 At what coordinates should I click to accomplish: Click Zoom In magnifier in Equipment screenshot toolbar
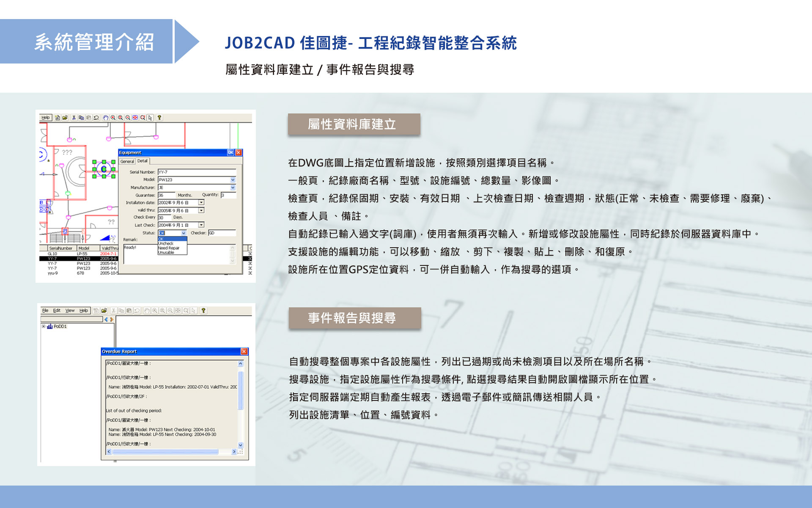click(x=113, y=118)
